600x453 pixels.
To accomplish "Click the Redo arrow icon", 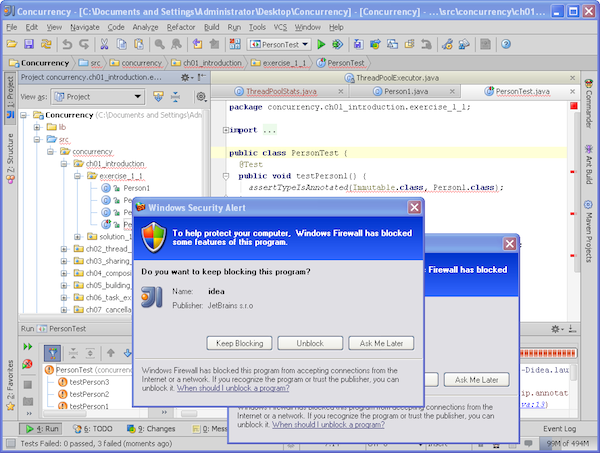I will (84, 44).
